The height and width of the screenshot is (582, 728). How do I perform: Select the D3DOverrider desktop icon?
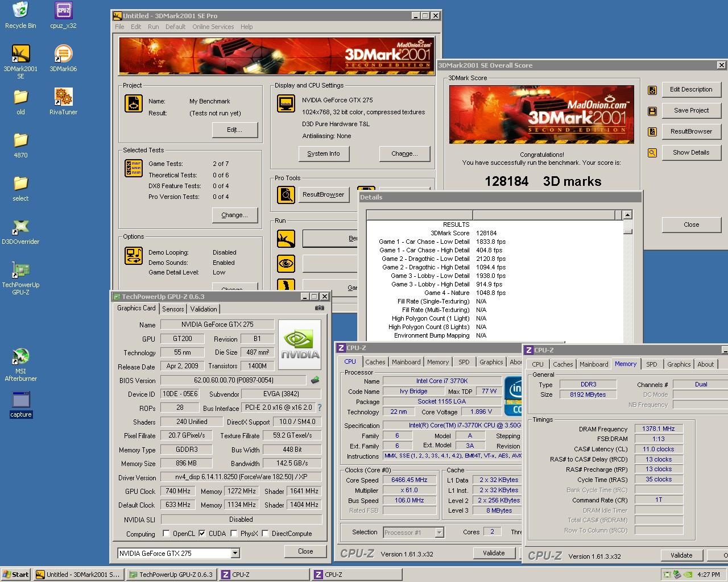pyautogui.click(x=20, y=231)
